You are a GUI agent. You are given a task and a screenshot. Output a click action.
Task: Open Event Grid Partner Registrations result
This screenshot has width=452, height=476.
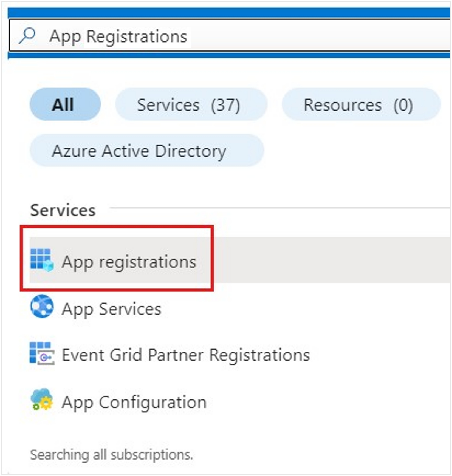point(186,355)
